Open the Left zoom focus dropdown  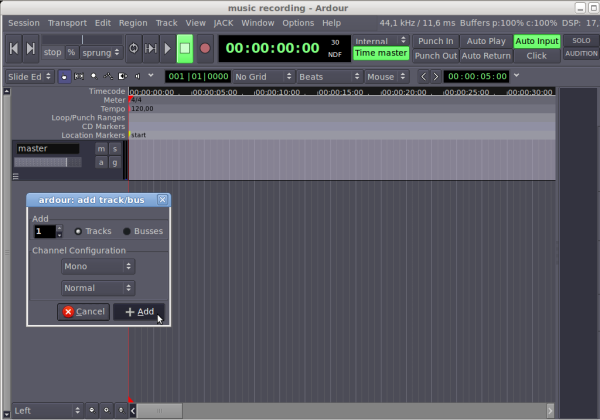point(47,410)
